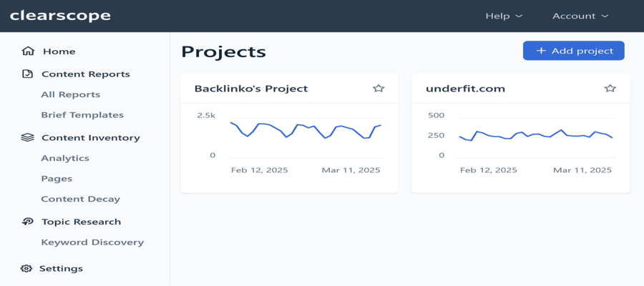Star the underfit.com project card
Viewport: 644px width, 286px height.
click(x=610, y=88)
